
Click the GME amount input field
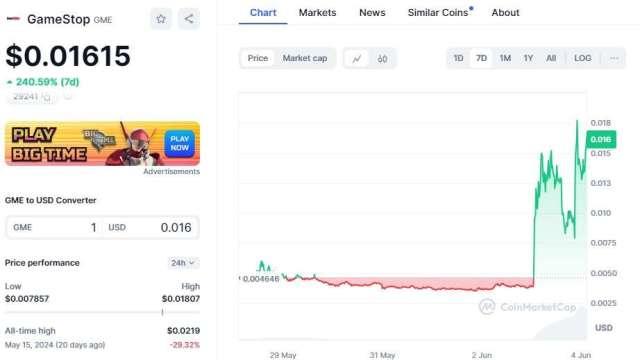click(54, 227)
